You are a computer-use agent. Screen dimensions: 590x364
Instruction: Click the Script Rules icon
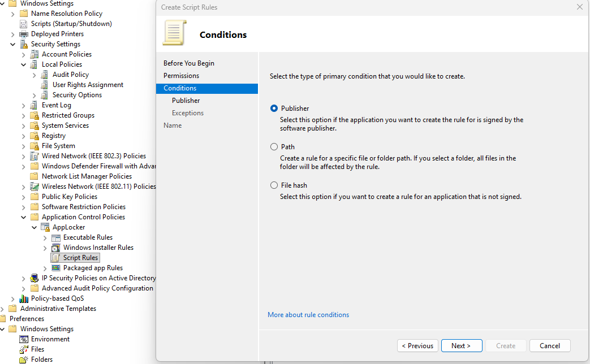(55, 258)
